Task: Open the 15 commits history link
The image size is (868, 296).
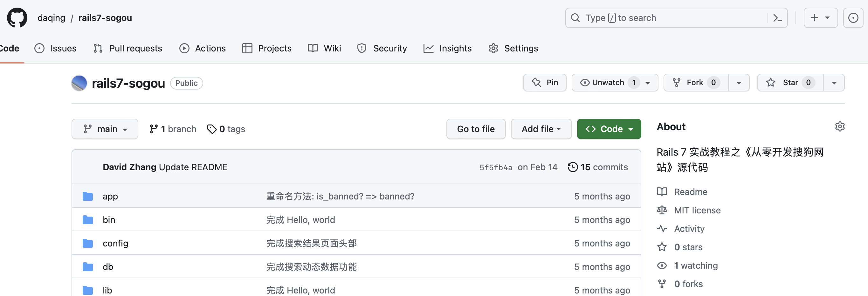Action: pyautogui.click(x=598, y=167)
